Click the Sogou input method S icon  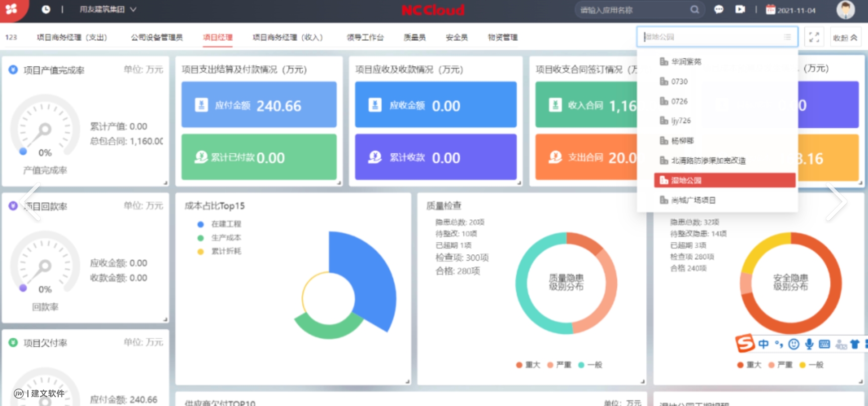[745, 343]
